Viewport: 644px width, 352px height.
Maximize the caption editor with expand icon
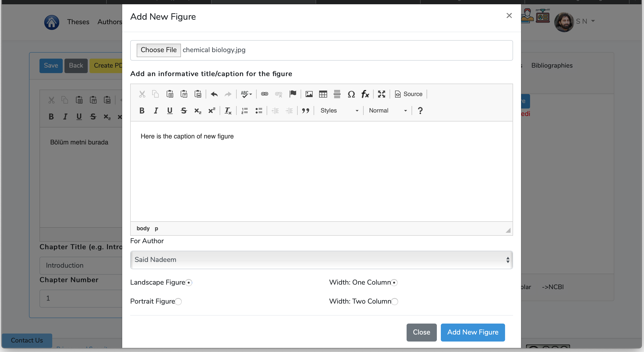[x=382, y=94]
